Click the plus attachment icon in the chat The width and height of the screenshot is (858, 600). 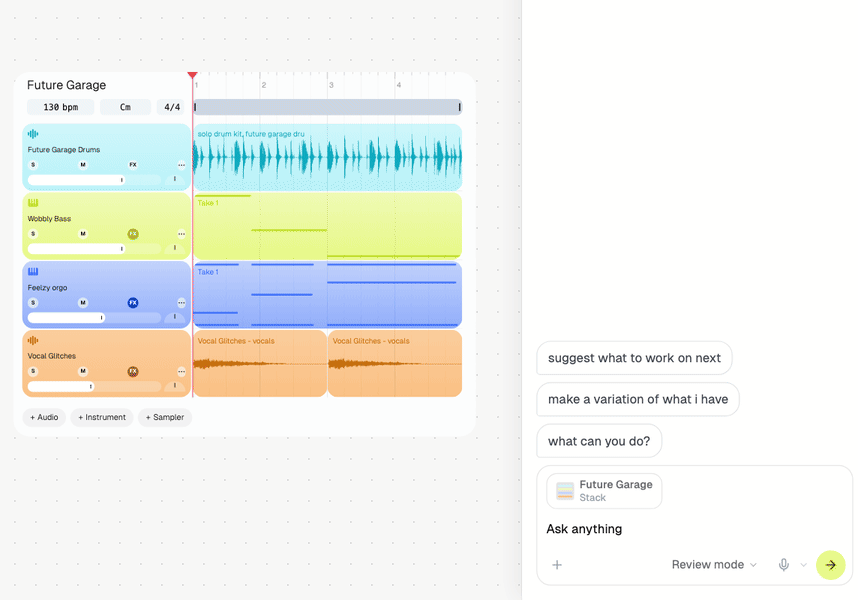(x=557, y=564)
